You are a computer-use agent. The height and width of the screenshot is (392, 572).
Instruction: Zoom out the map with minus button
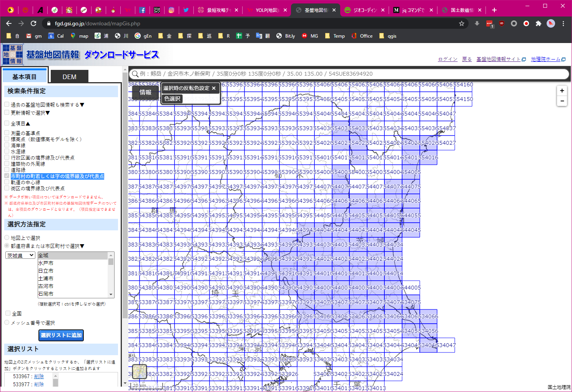coord(562,101)
